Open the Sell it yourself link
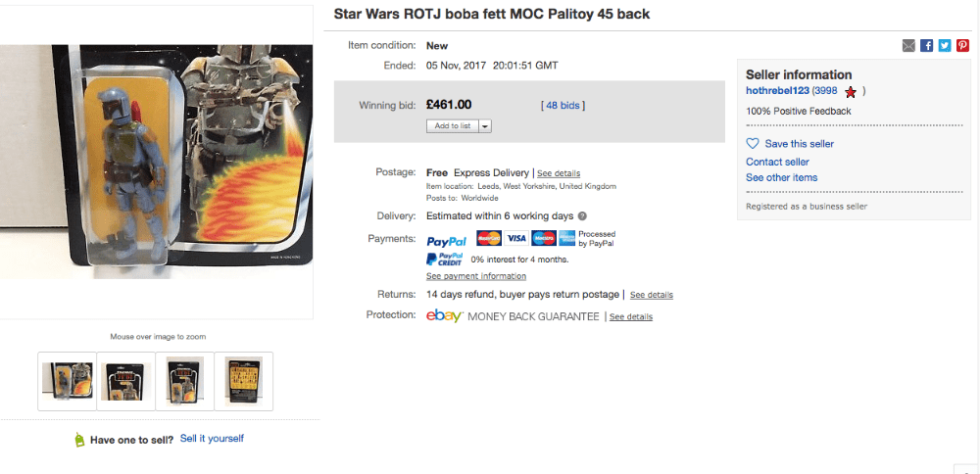This screenshot has height=474, width=980. [212, 439]
